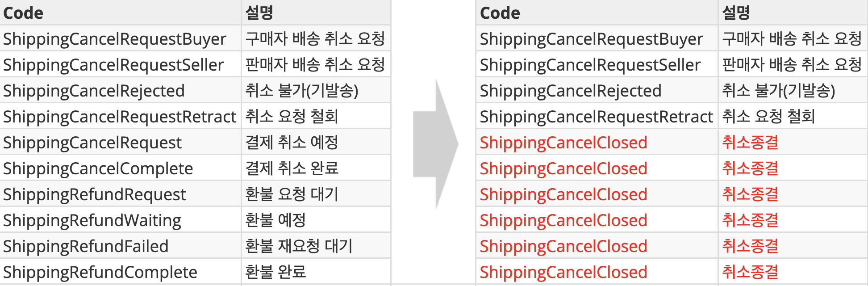This screenshot has width=868, height=286.
Task: Click ShippingCancelRequestBuyer in the left table
Action: (115, 39)
